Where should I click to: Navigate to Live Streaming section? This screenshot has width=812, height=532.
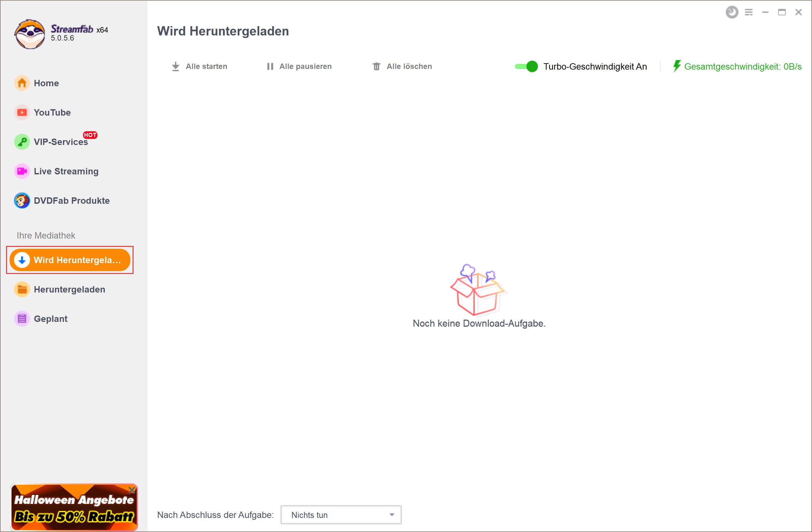click(x=65, y=171)
